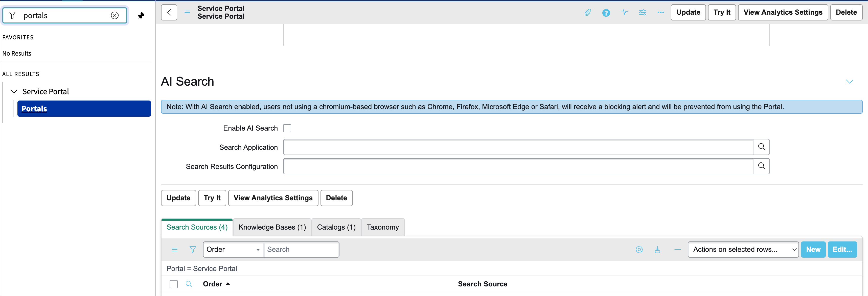Click Try It in the header bar
Viewport: 868px width, 296px height.
click(x=722, y=12)
